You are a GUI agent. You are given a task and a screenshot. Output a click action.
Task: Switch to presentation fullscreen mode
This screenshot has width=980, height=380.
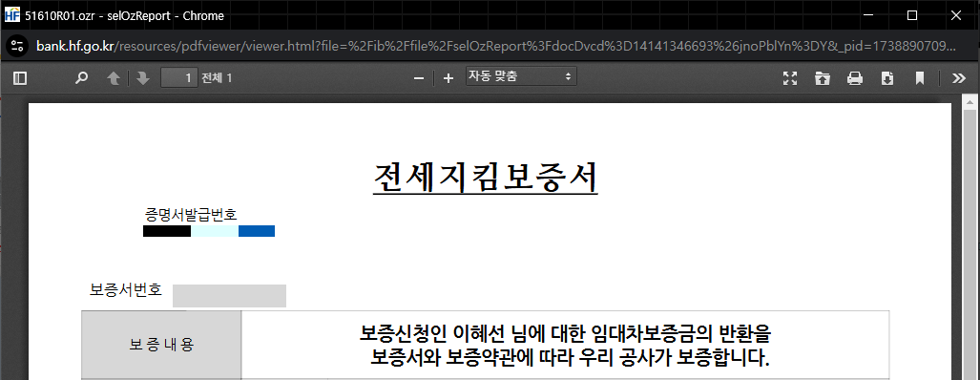coord(791,78)
